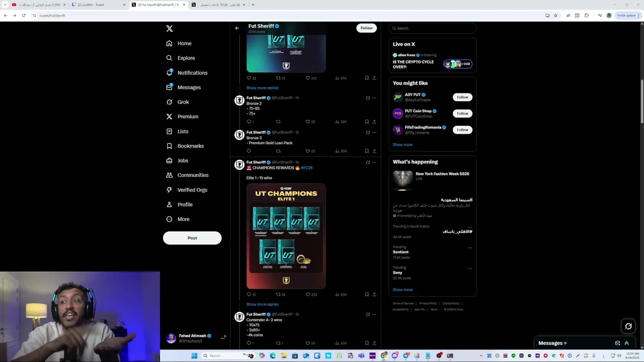Open more options for Sony trend
Image resolution: width=644 pixels, height=362 pixels.
[x=470, y=268]
